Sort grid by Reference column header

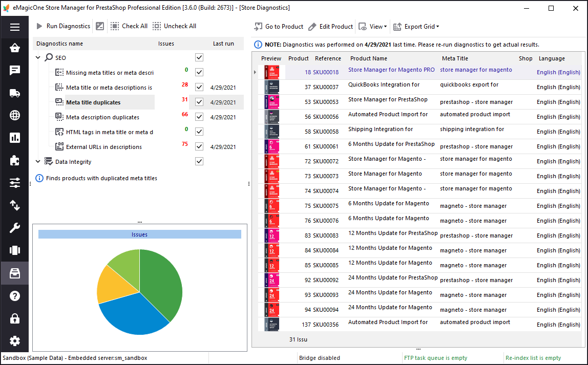328,58
